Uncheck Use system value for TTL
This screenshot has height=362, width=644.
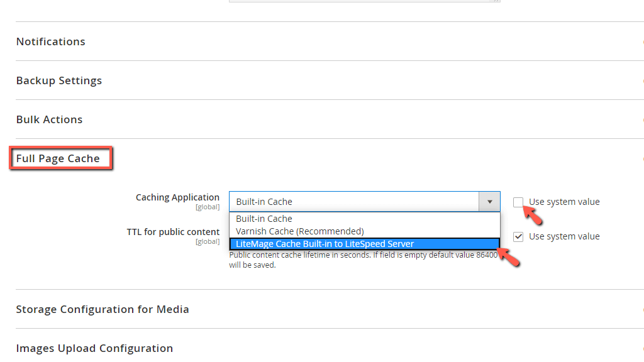(518, 237)
